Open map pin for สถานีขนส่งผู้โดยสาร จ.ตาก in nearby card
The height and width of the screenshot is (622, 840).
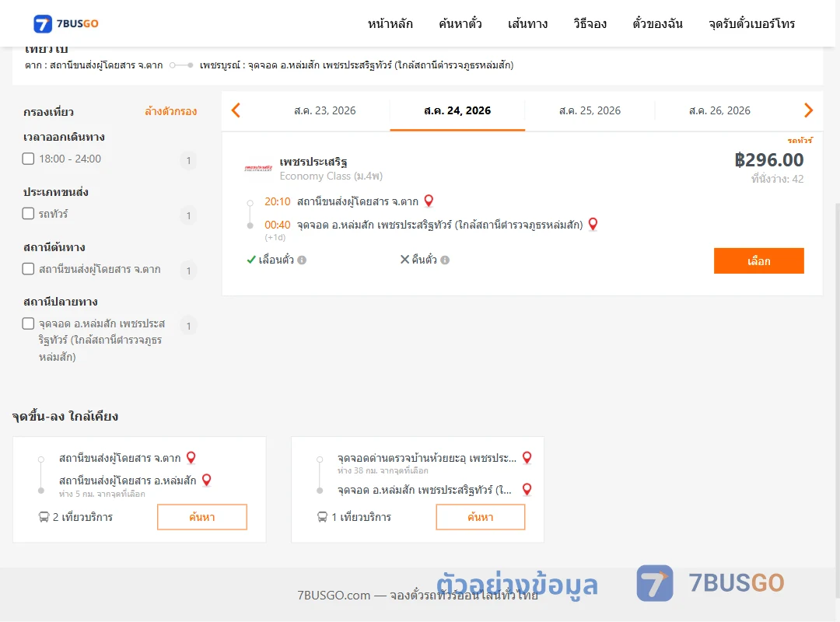coord(191,457)
